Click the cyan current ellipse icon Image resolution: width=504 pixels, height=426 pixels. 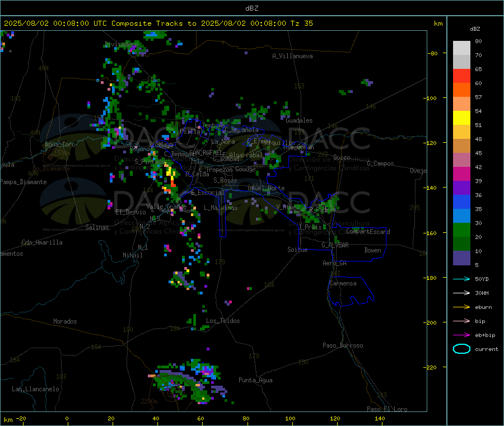[461, 349]
